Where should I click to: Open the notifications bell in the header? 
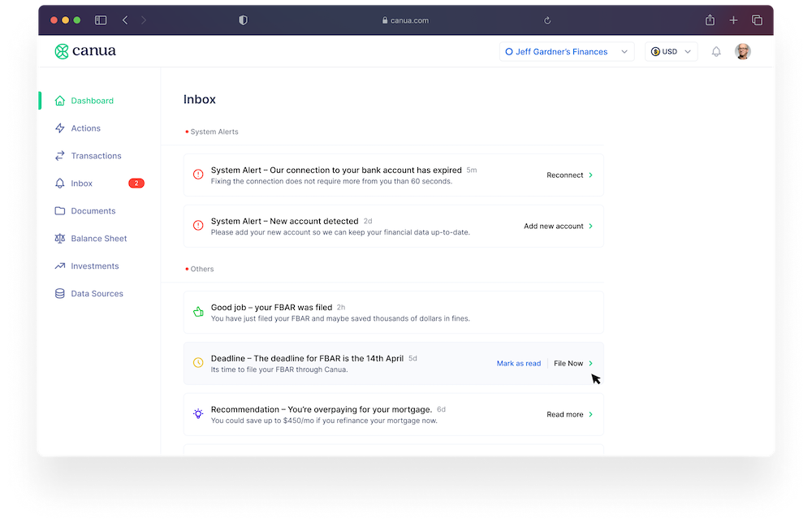click(716, 52)
